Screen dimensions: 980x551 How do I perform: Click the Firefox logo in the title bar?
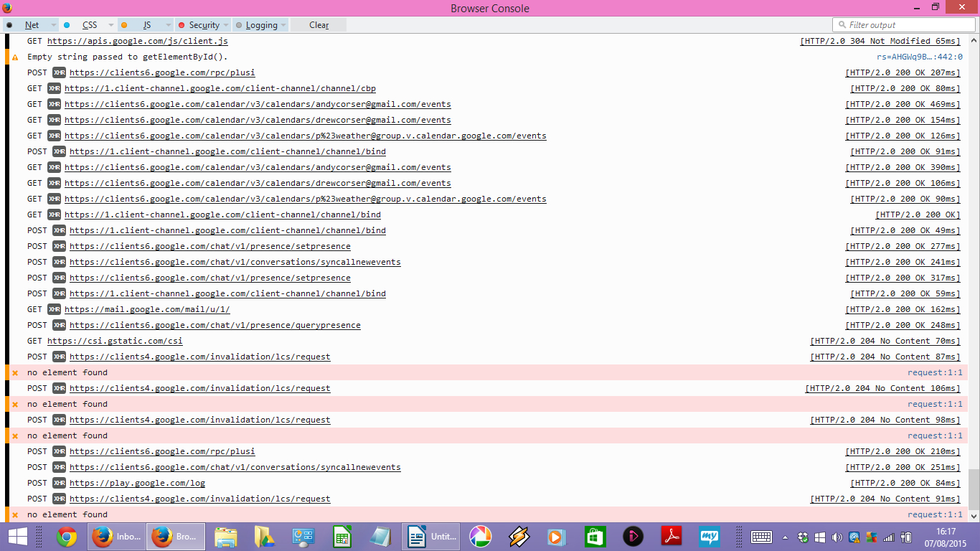click(x=7, y=8)
